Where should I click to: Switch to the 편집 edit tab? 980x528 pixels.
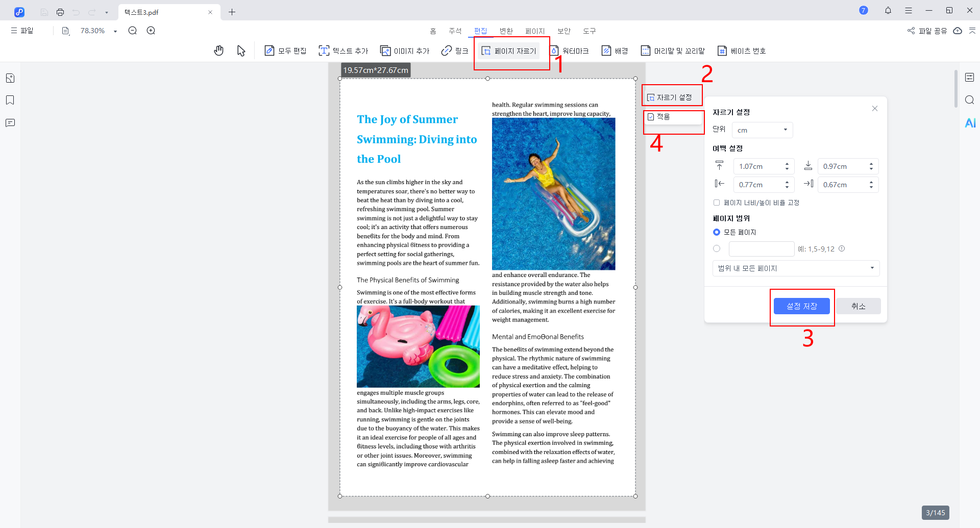tap(480, 31)
